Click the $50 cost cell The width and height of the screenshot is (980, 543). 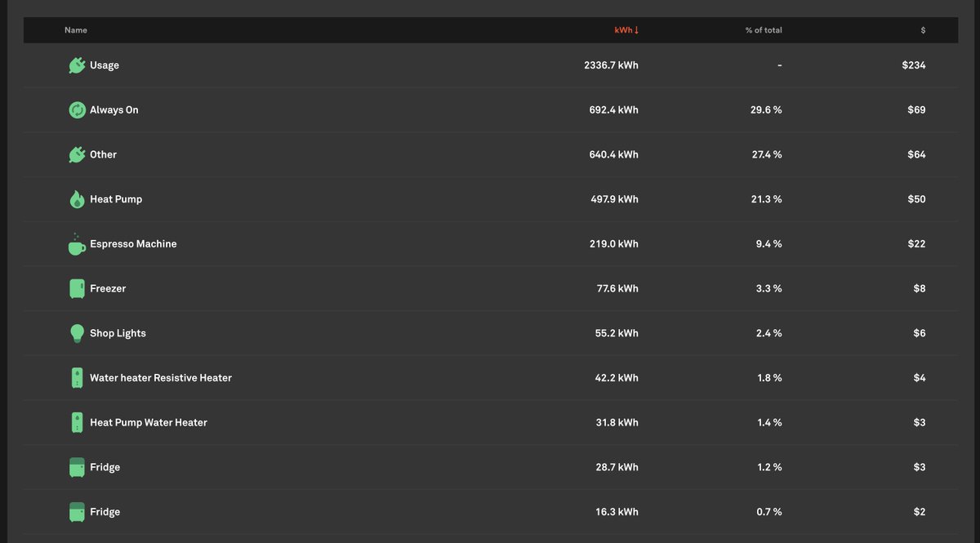916,199
